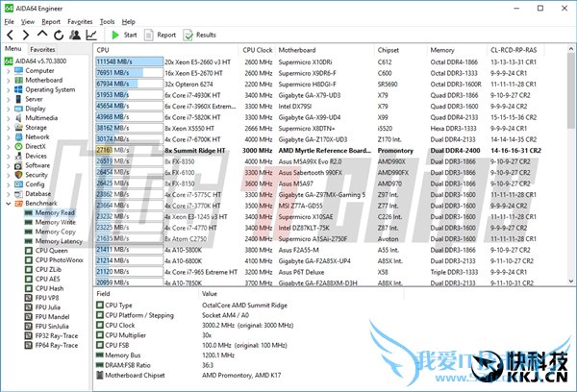Sort by the CL-RCD-RP-RAS column header
This screenshot has width=577, height=392.
coord(515,50)
